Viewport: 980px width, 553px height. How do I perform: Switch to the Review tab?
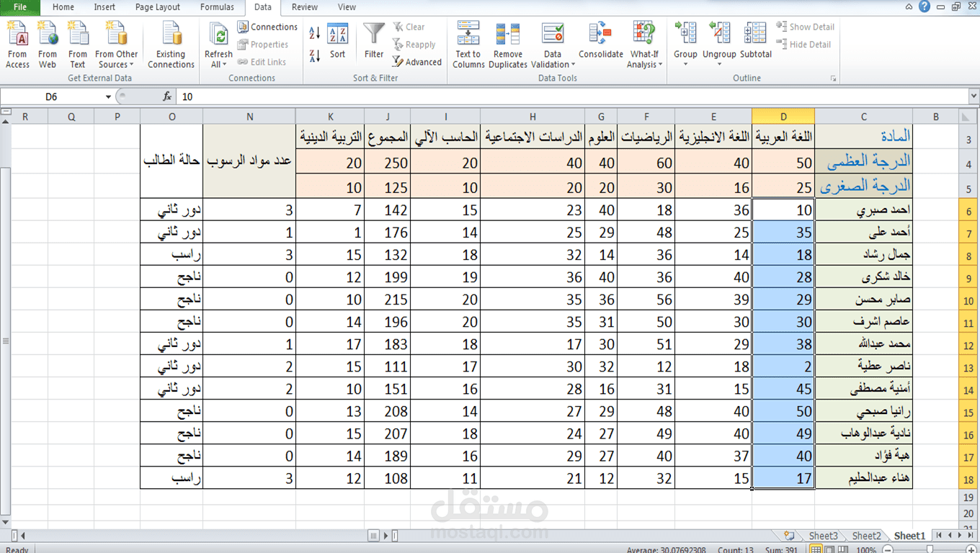click(x=305, y=7)
